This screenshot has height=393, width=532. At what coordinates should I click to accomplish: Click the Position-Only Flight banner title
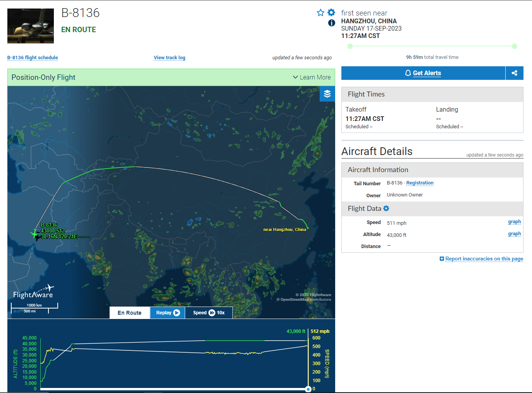(43, 77)
